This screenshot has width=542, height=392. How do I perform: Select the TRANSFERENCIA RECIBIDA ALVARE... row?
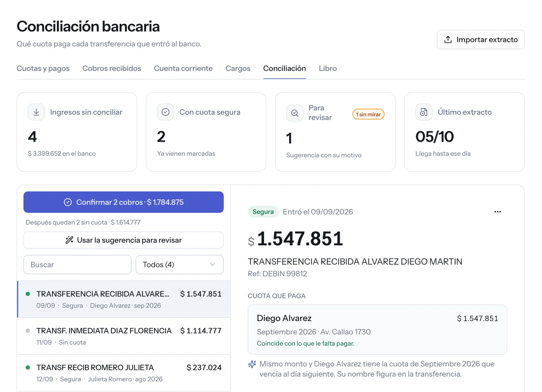pyautogui.click(x=124, y=299)
